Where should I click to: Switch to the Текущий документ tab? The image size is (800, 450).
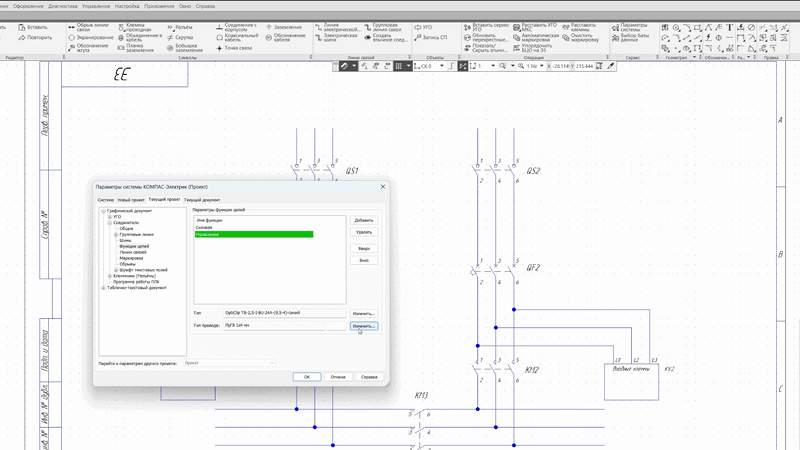tap(202, 200)
